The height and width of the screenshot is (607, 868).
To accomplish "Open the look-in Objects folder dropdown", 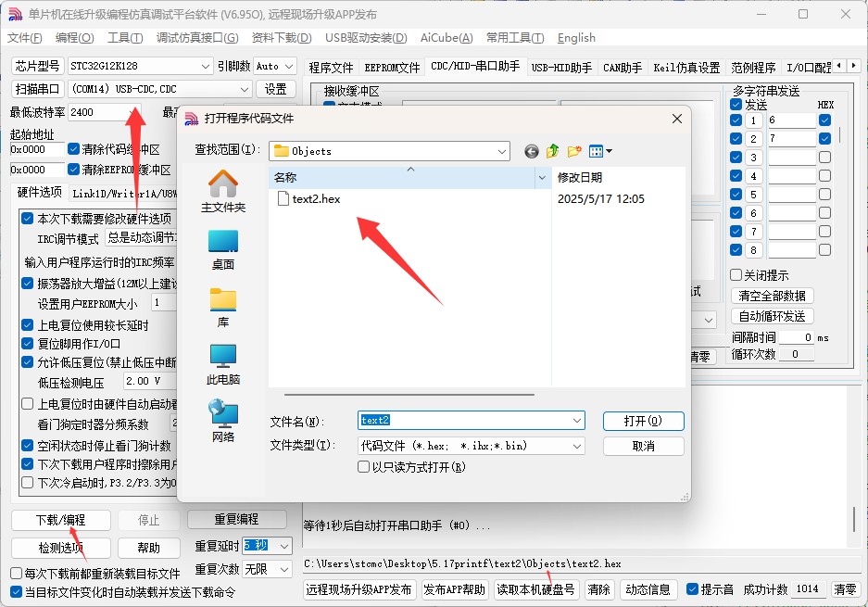I will (x=502, y=151).
